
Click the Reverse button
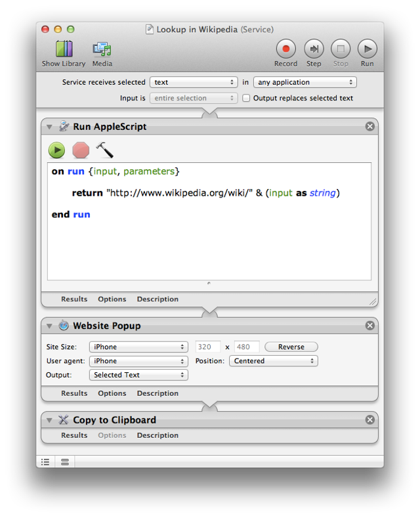click(x=291, y=347)
